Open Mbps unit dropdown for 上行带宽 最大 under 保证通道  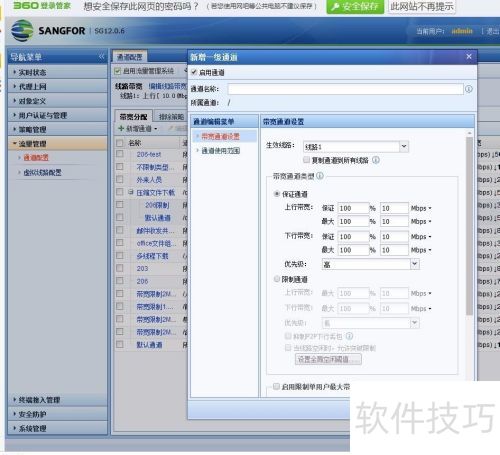pos(421,221)
